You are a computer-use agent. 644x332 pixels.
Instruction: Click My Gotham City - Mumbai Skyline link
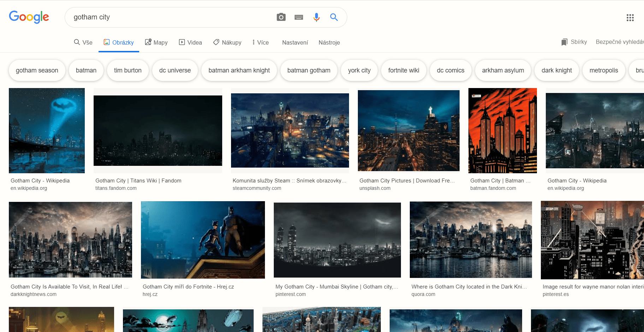(337, 287)
